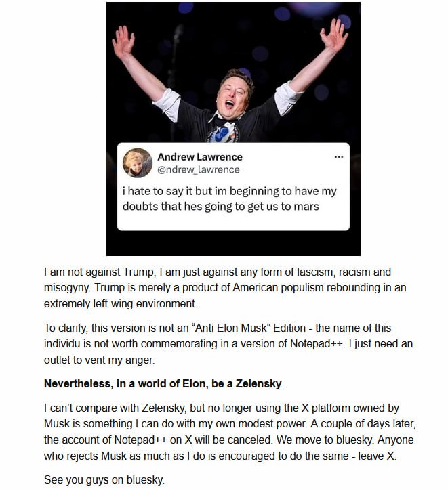Click the man's raised left-side hand in photo
Screen dimensions: 448x491
(x=124, y=42)
